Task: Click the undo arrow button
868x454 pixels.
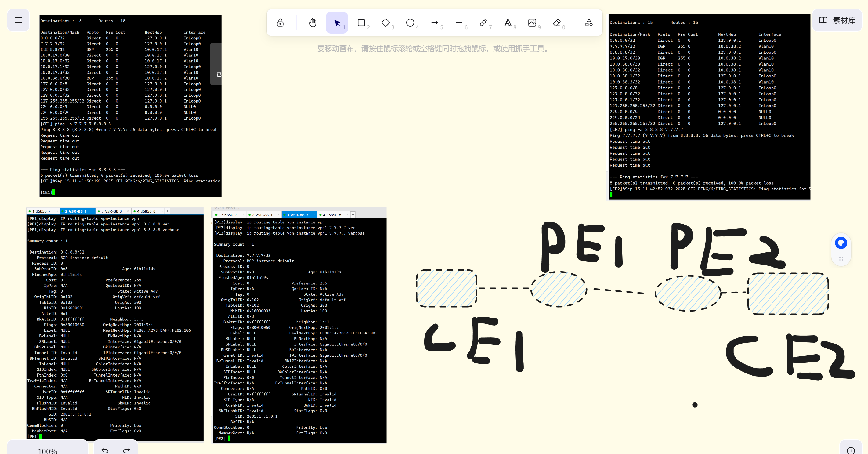Action: (105, 450)
